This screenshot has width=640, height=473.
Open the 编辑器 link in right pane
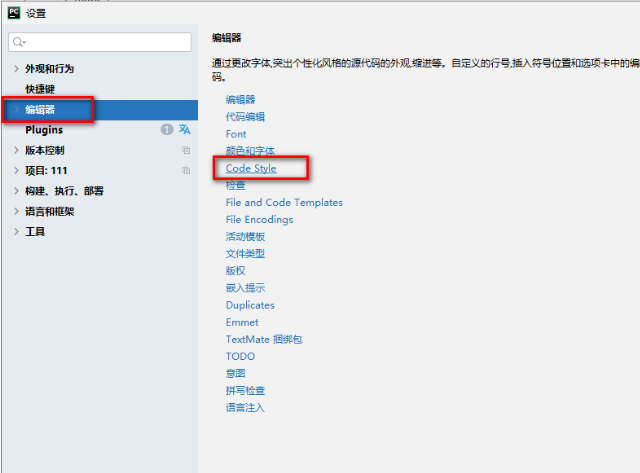(x=240, y=100)
